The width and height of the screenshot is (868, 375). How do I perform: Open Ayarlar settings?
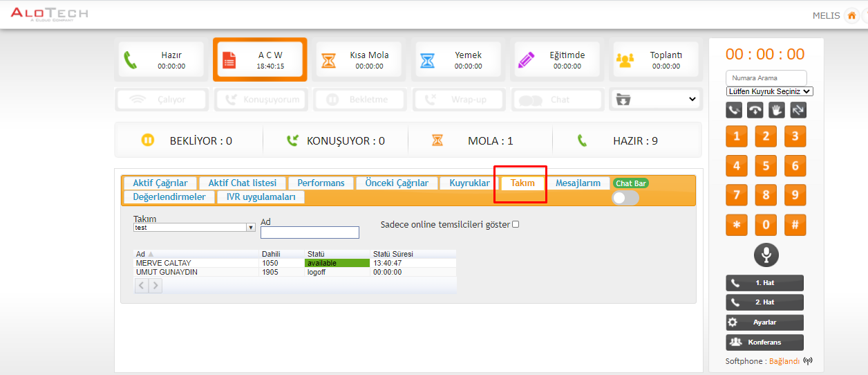[x=764, y=322]
